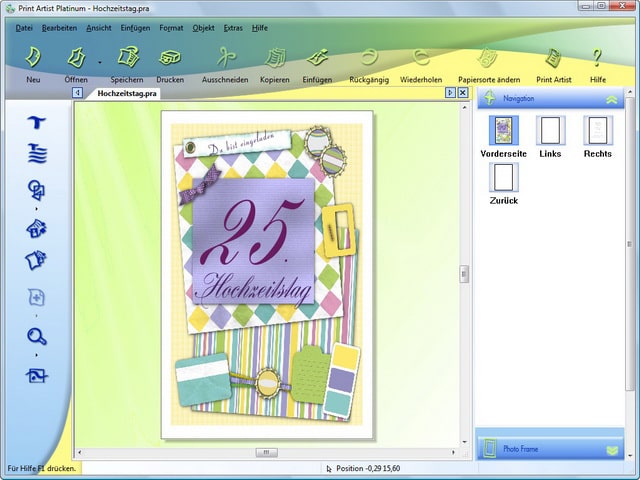
Task: Select the Zurück page thumbnail
Action: [504, 179]
